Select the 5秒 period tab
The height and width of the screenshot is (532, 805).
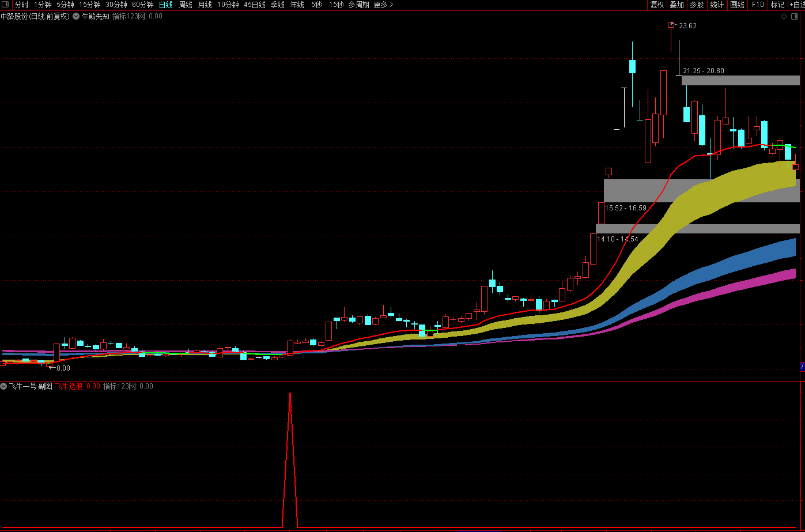pos(317,5)
